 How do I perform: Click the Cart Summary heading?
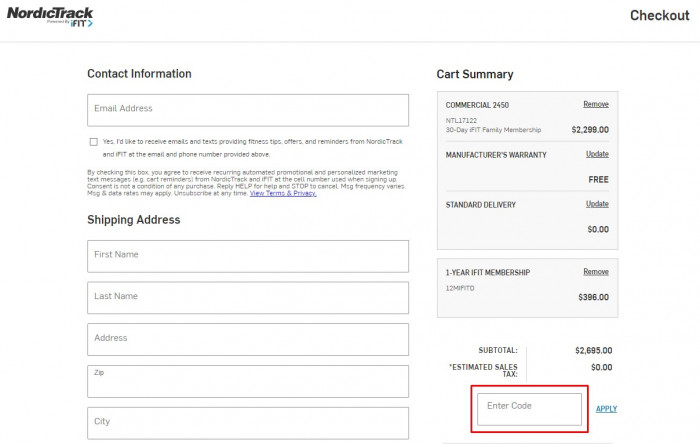point(475,74)
